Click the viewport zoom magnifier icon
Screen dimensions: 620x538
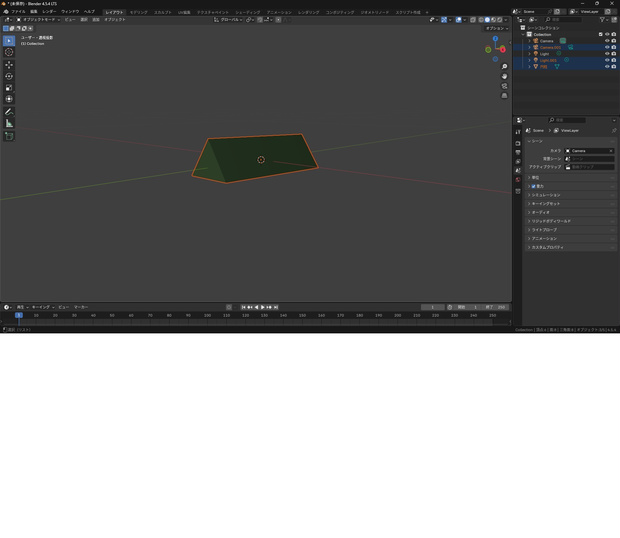coord(504,66)
